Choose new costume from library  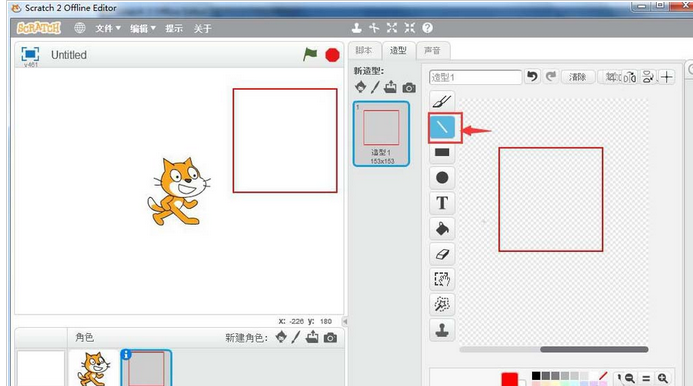click(361, 87)
